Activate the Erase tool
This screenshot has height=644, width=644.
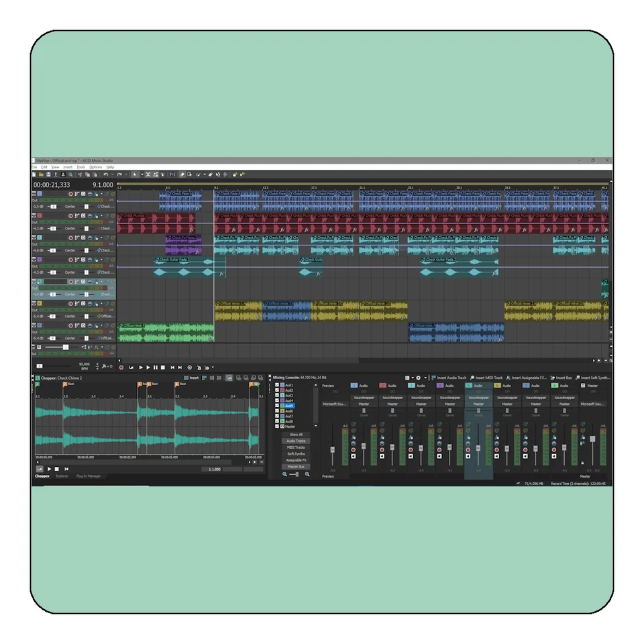(x=210, y=174)
